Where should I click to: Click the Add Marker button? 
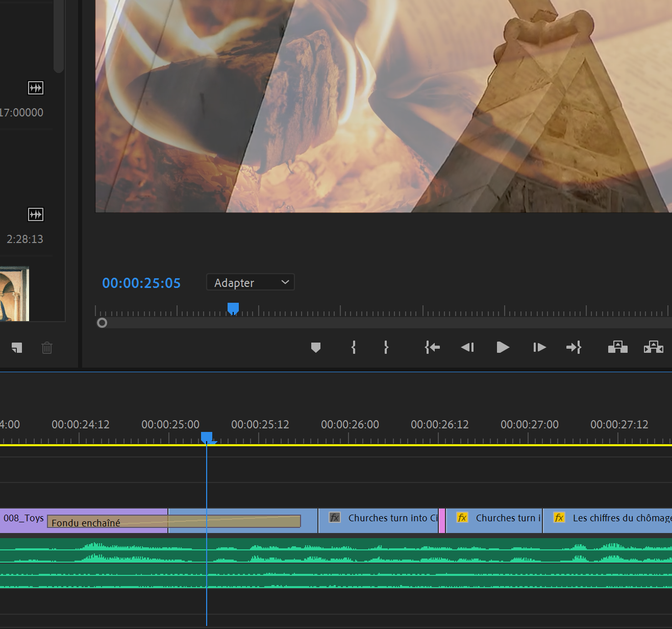pyautogui.click(x=316, y=348)
